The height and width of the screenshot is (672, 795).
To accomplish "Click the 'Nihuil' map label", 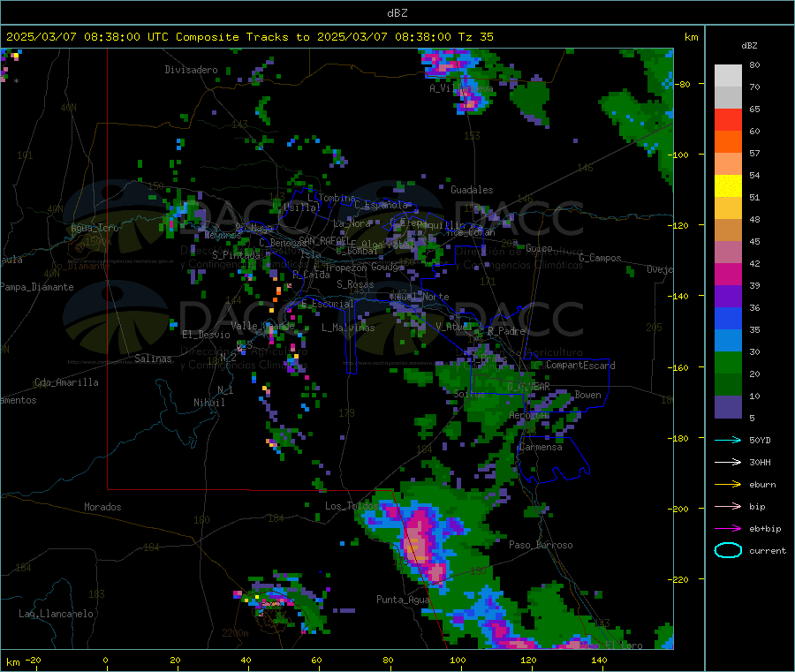I will pos(209,403).
